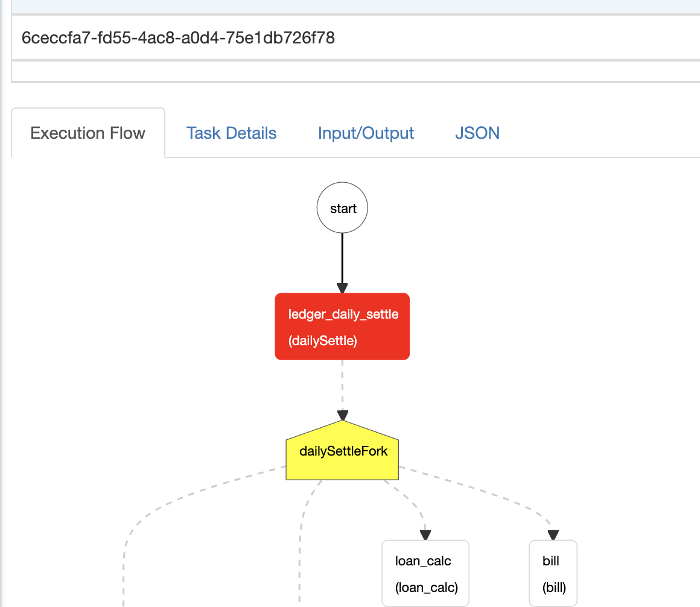This screenshot has height=607, width=700.
Task: Click the yellow dailySettleFork node
Action: (342, 451)
